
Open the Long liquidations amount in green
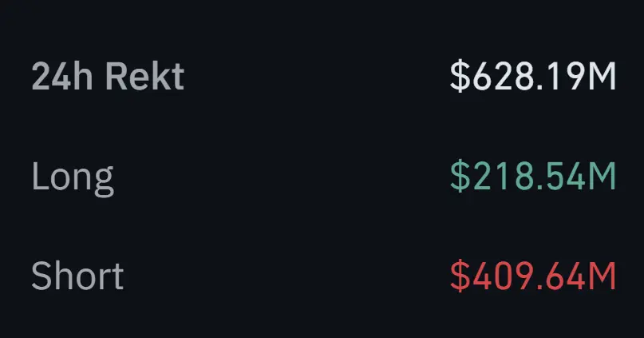click(533, 177)
